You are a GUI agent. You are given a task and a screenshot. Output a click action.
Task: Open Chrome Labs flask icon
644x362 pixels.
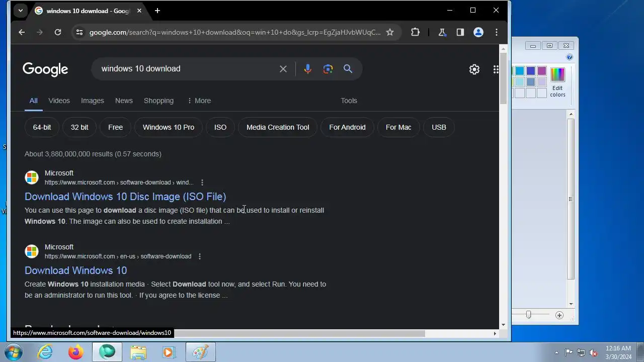tap(442, 32)
